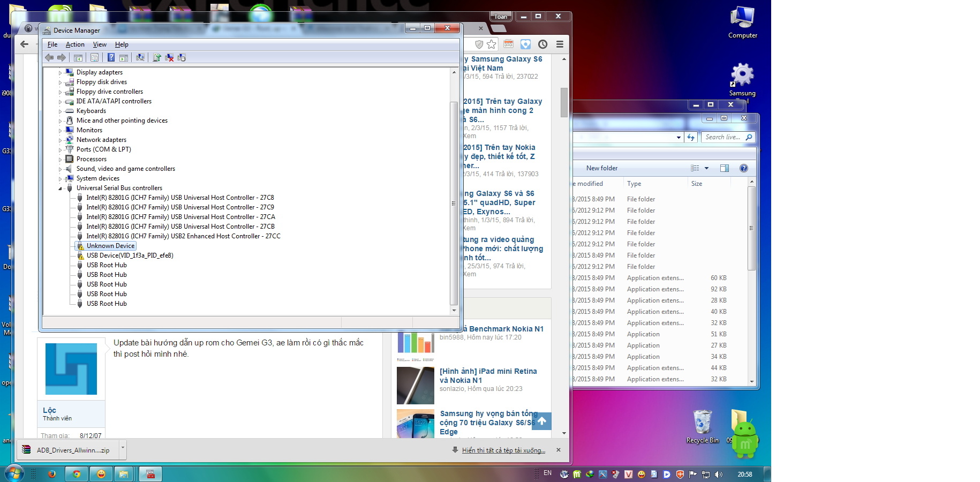980x482 pixels.
Task: Click the blue scroll-to-top arrow button
Action: (542, 421)
